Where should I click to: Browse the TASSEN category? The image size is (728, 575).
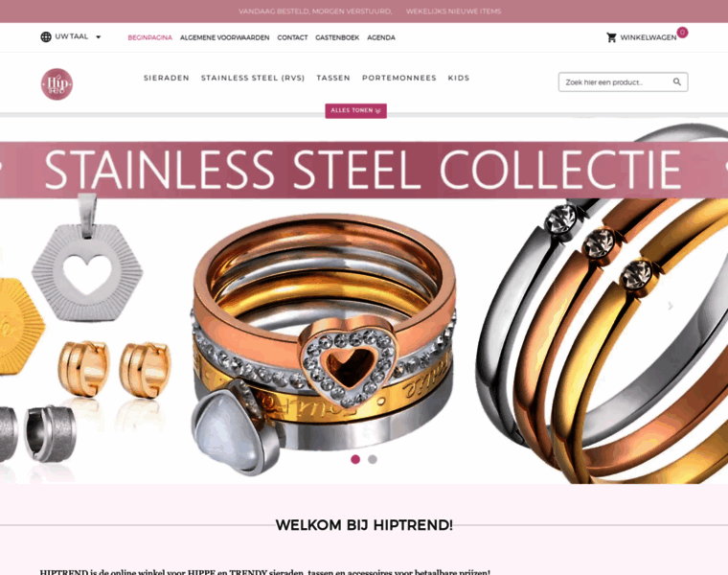point(333,78)
